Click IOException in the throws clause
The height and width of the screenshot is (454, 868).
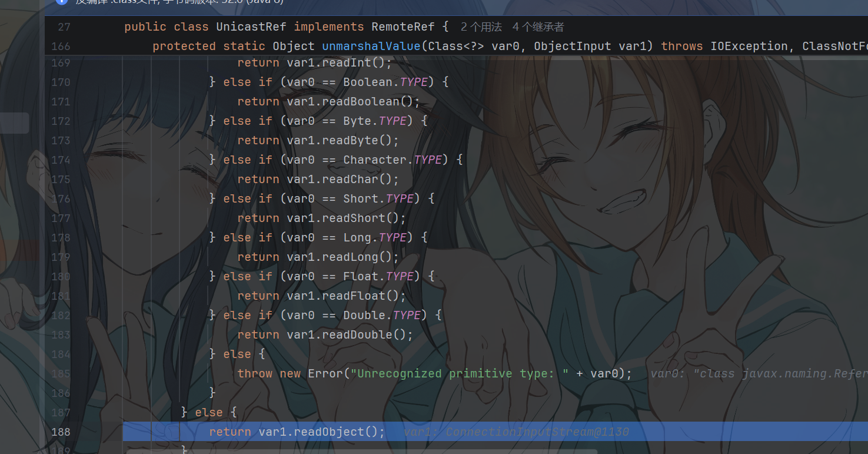click(749, 46)
